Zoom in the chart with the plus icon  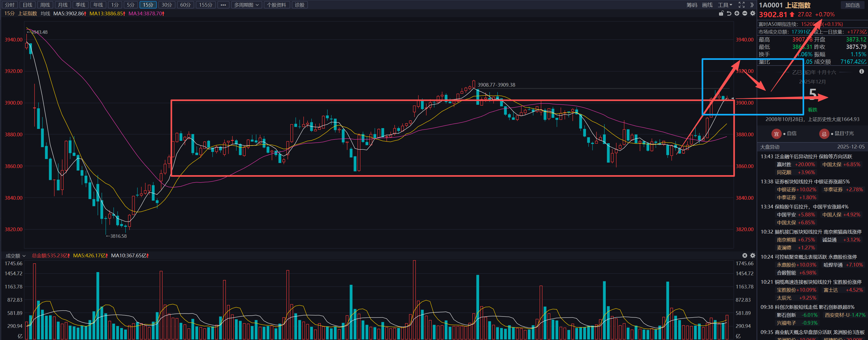point(737,13)
